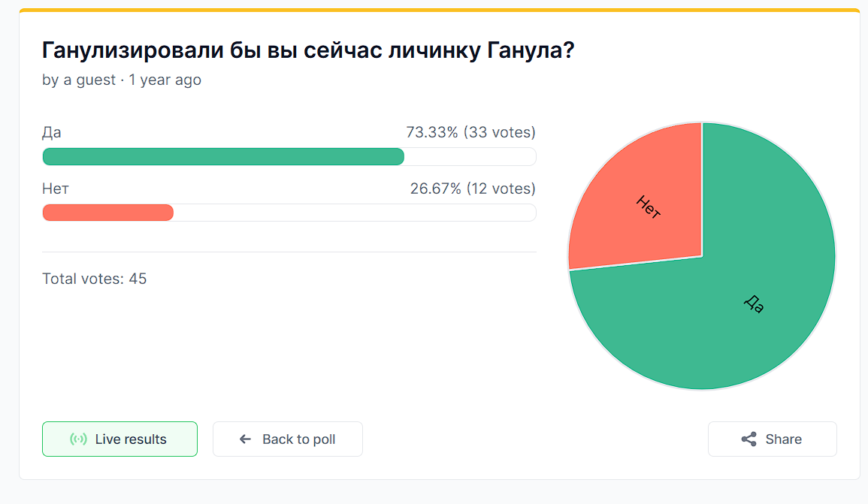868x504 pixels.
Task: Click the 73.33% (33 votes) label
Action: click(x=470, y=132)
